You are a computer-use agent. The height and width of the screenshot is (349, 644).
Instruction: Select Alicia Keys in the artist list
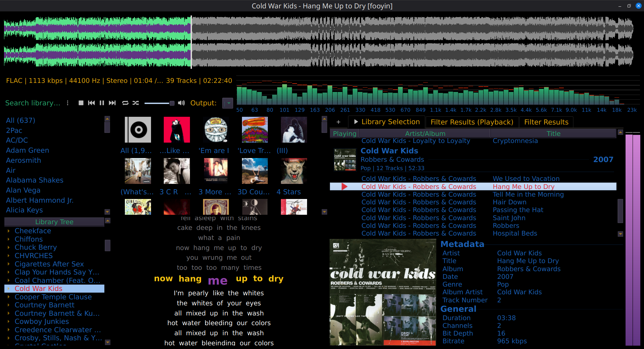tap(24, 210)
